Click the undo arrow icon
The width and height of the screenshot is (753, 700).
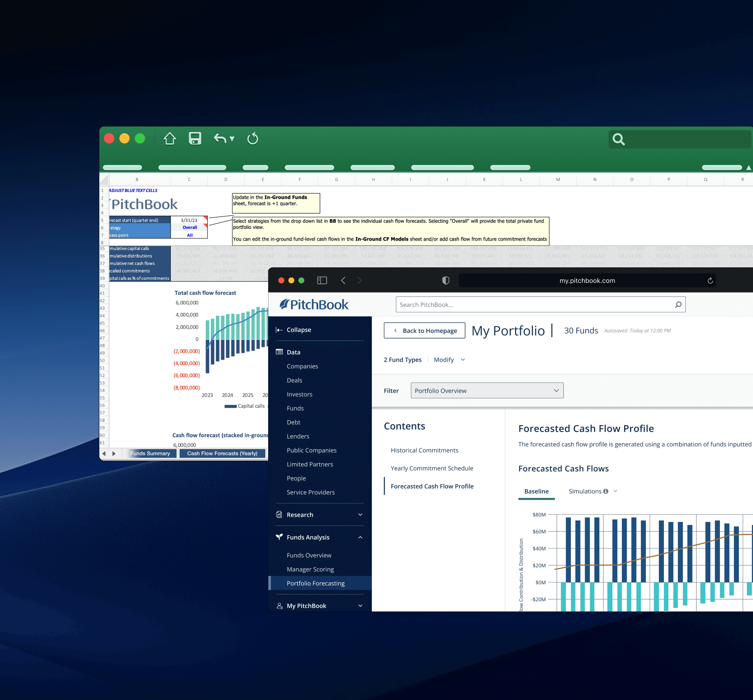tap(220, 139)
